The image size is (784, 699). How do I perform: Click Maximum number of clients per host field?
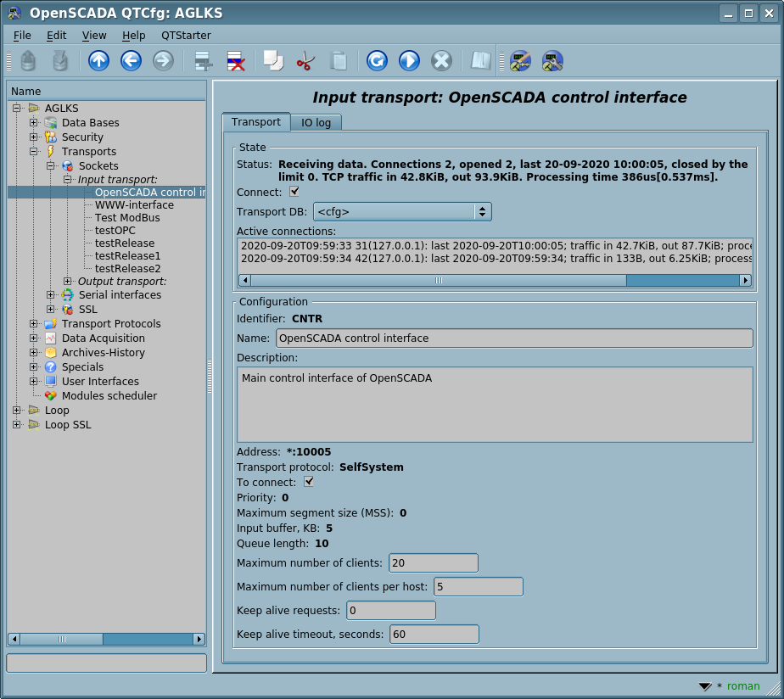coord(479,586)
